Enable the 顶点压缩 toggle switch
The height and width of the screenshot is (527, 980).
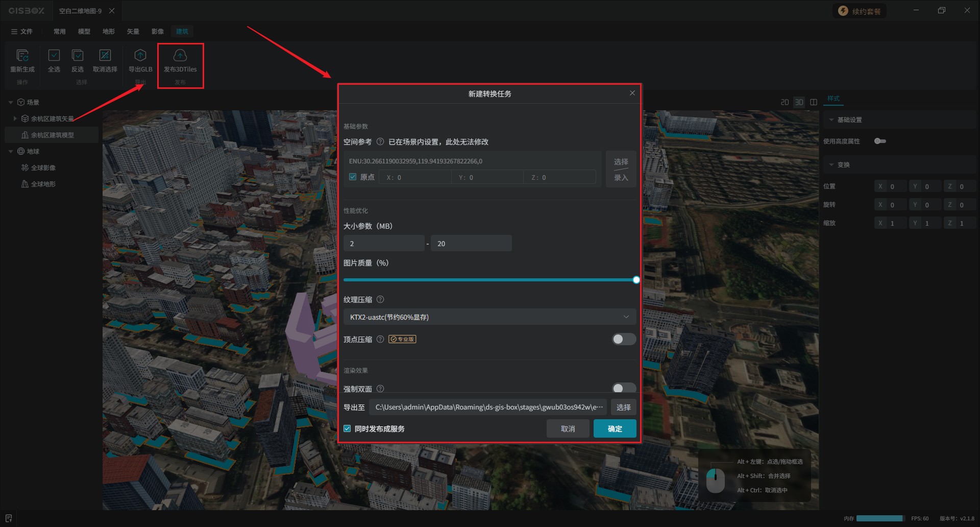point(624,340)
